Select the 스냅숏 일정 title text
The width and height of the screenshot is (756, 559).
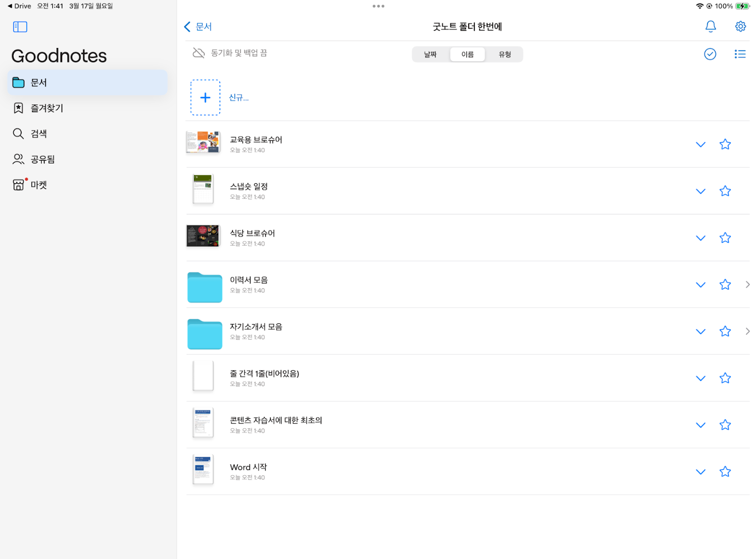click(x=249, y=187)
